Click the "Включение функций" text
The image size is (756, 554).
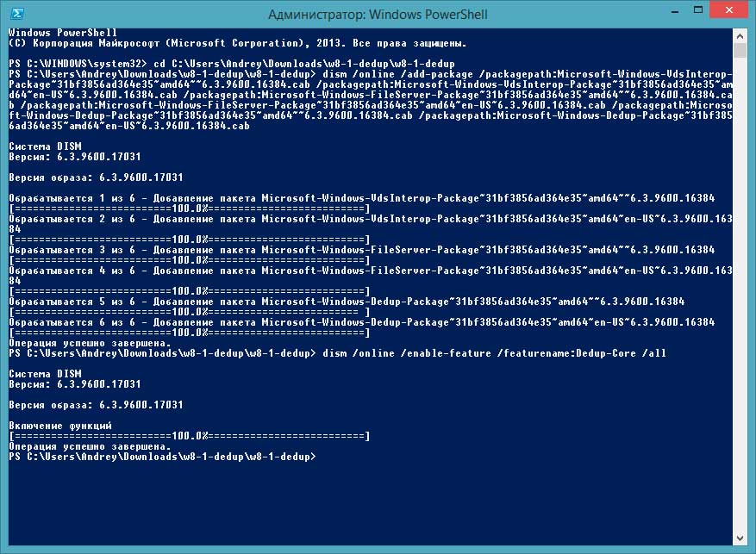point(60,426)
